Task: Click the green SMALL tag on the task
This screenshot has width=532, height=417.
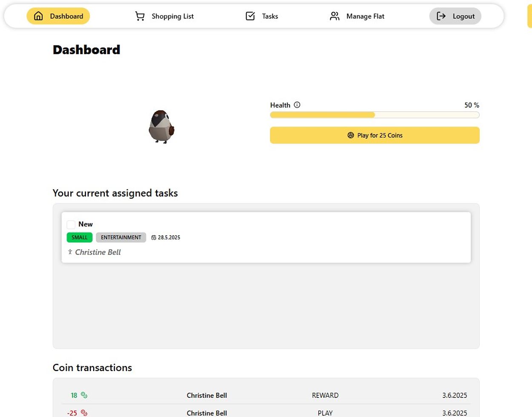Action: (x=80, y=237)
